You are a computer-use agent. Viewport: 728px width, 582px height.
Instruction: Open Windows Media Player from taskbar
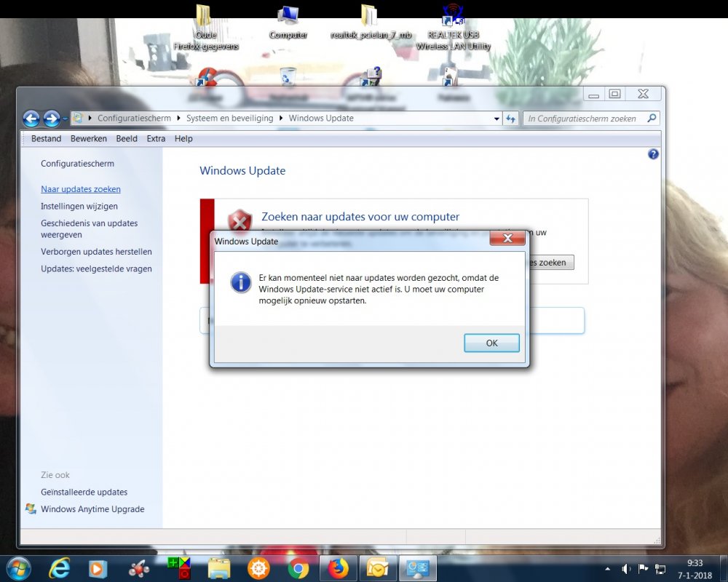[98, 569]
